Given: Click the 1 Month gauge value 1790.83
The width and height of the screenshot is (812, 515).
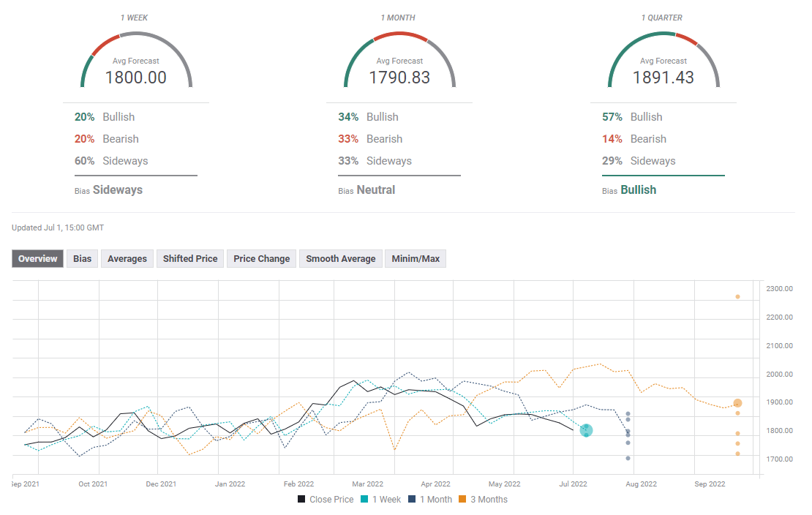Looking at the screenshot, I should [399, 78].
